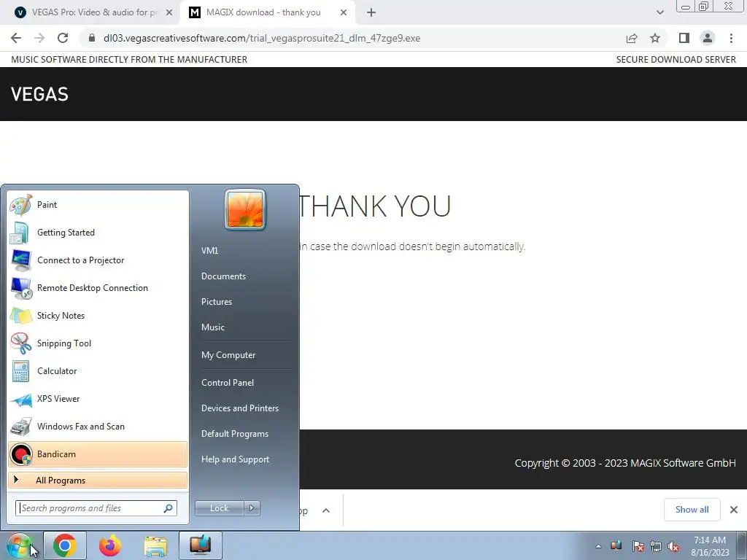The width and height of the screenshot is (747, 560).
Task: Open My Computer
Action: point(228,355)
